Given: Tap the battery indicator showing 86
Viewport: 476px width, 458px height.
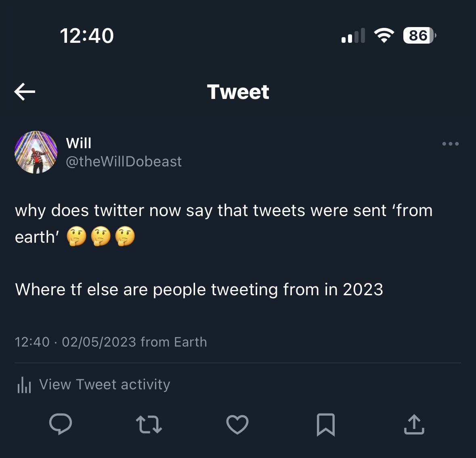Looking at the screenshot, I should click(419, 36).
